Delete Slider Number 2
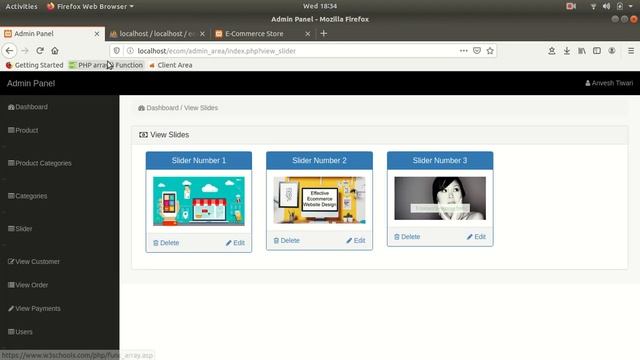 [x=287, y=240]
